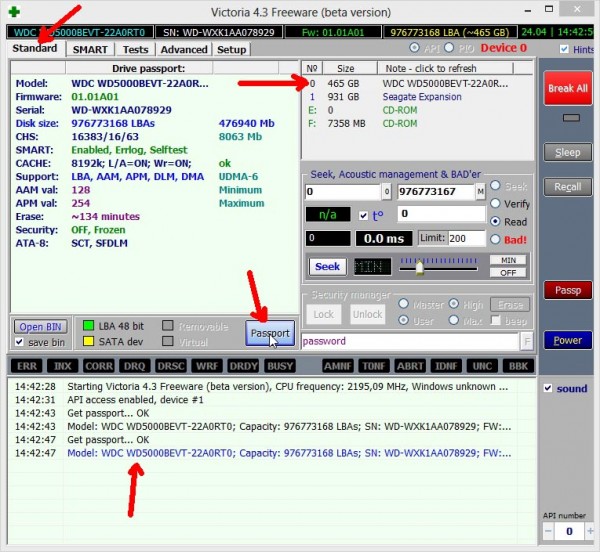The image size is (600, 552).
Task: Click the Break All button
Action: pyautogui.click(x=567, y=88)
